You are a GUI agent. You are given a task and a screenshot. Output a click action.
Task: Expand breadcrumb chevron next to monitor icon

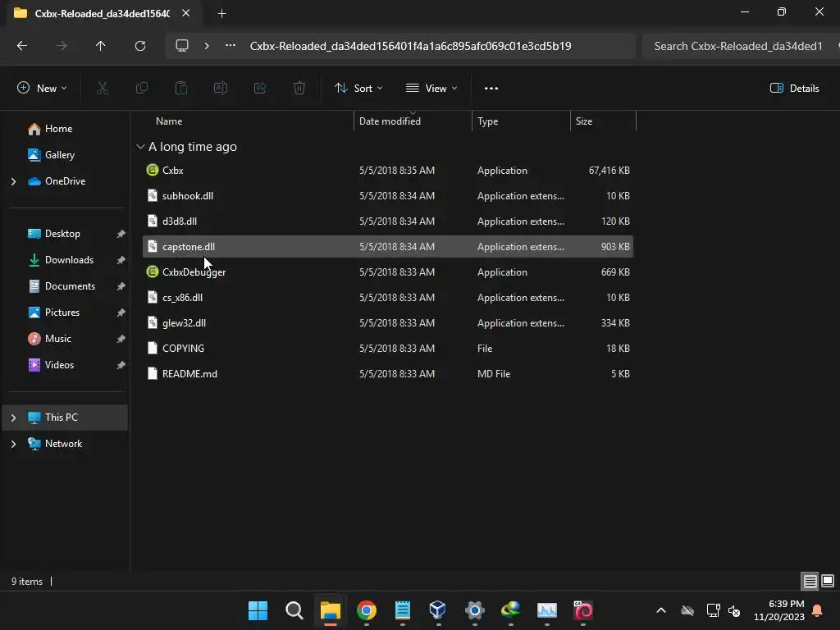coord(207,46)
